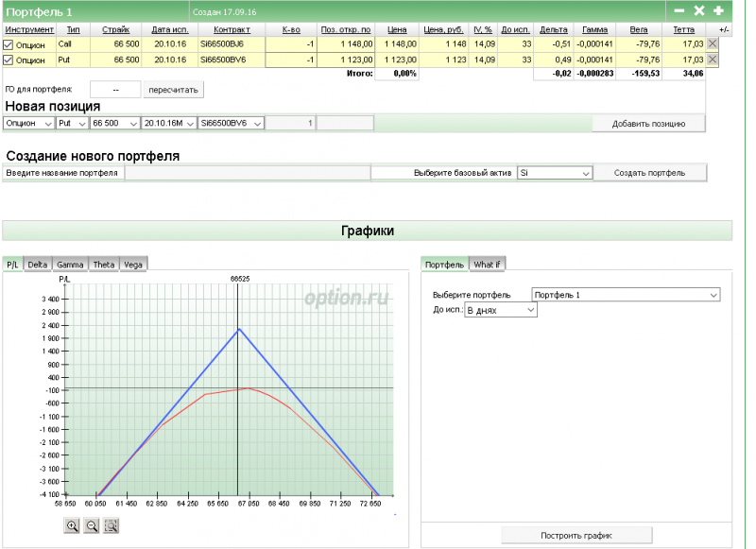This screenshot has height=549, width=756.
Task: Click the portfolio name input field
Action: click(x=246, y=174)
